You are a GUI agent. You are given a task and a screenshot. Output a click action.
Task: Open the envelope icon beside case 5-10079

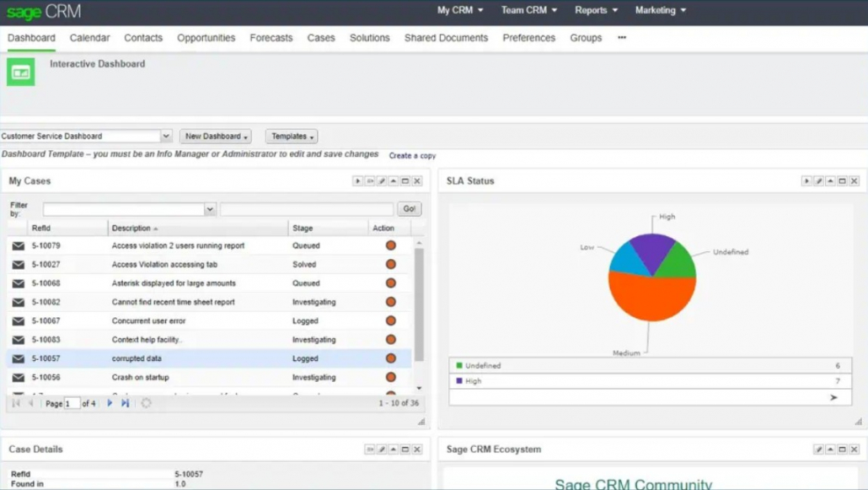coord(18,245)
